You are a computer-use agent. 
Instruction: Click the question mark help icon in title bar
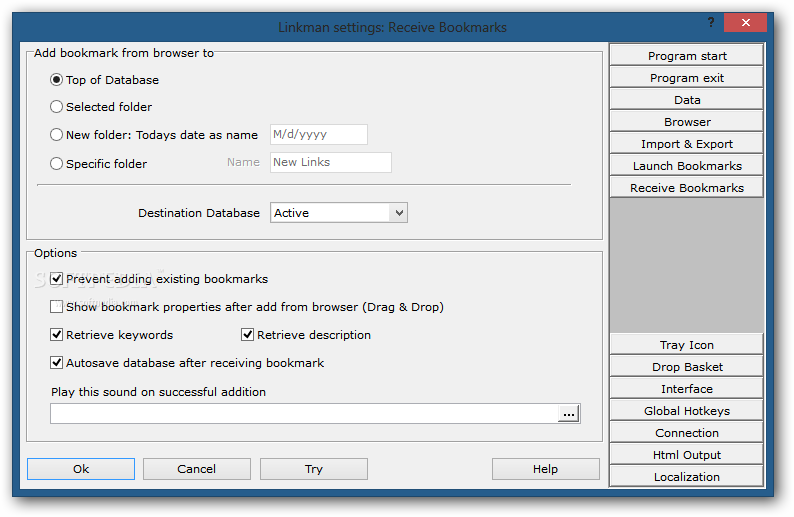(711, 22)
